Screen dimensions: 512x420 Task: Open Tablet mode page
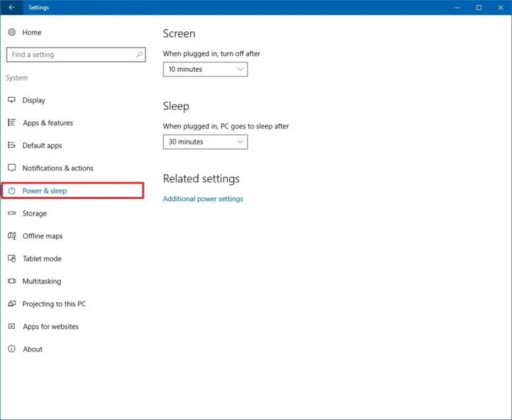click(x=42, y=259)
